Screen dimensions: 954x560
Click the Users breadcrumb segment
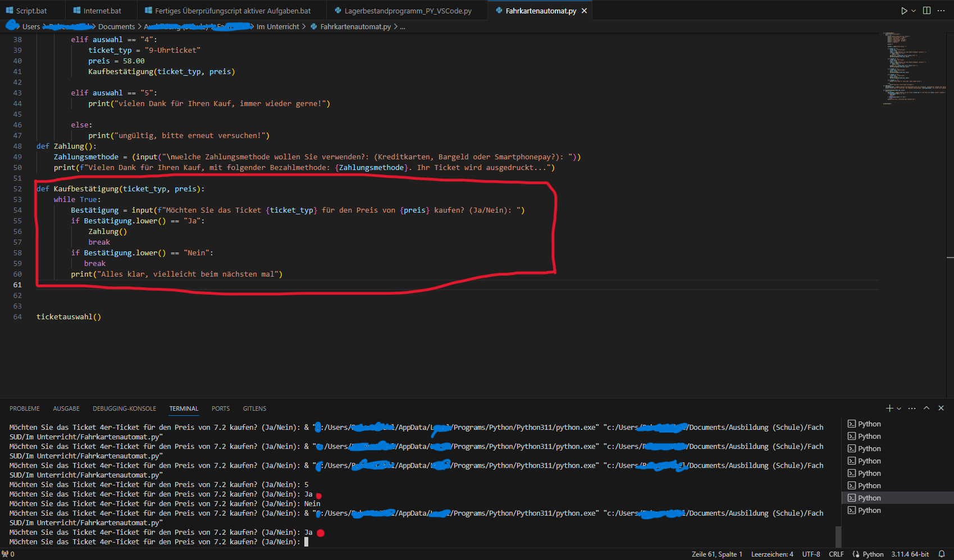(31, 26)
